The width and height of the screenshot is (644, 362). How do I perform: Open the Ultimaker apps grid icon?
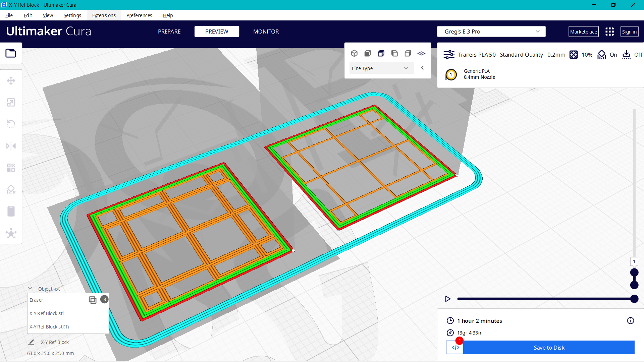(x=609, y=32)
